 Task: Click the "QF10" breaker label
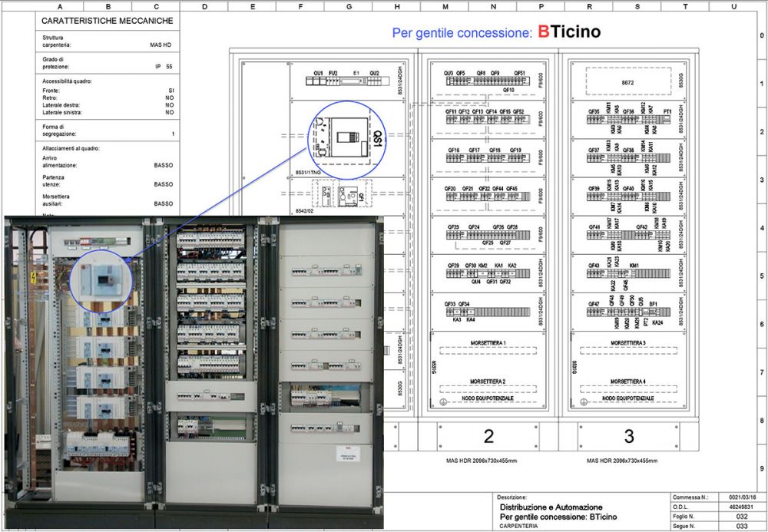[x=508, y=90]
